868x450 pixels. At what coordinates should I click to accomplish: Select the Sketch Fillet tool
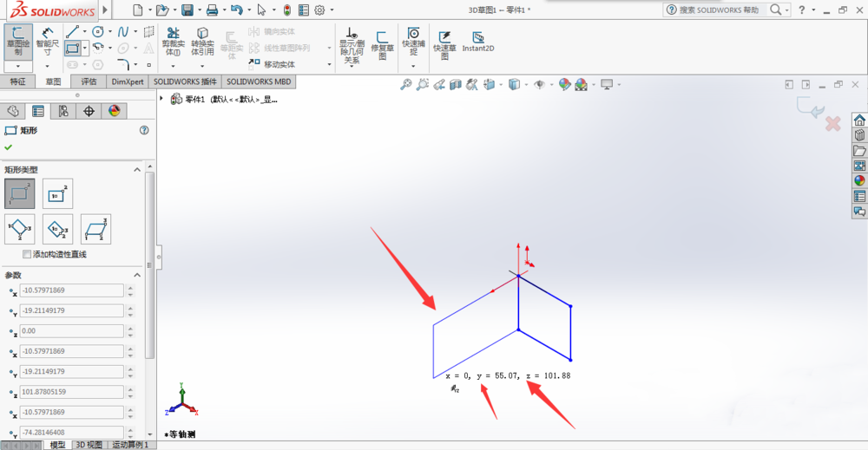[x=123, y=64]
